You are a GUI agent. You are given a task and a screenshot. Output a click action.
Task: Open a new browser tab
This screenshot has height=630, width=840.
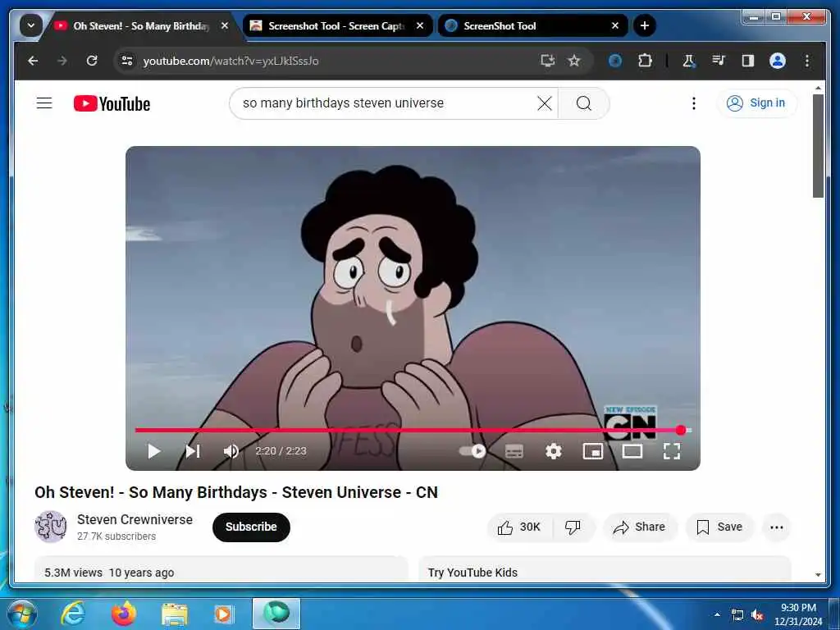pyautogui.click(x=645, y=25)
